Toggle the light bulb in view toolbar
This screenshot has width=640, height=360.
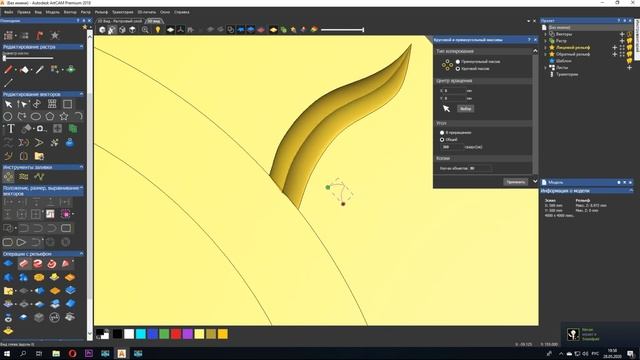tap(158, 29)
